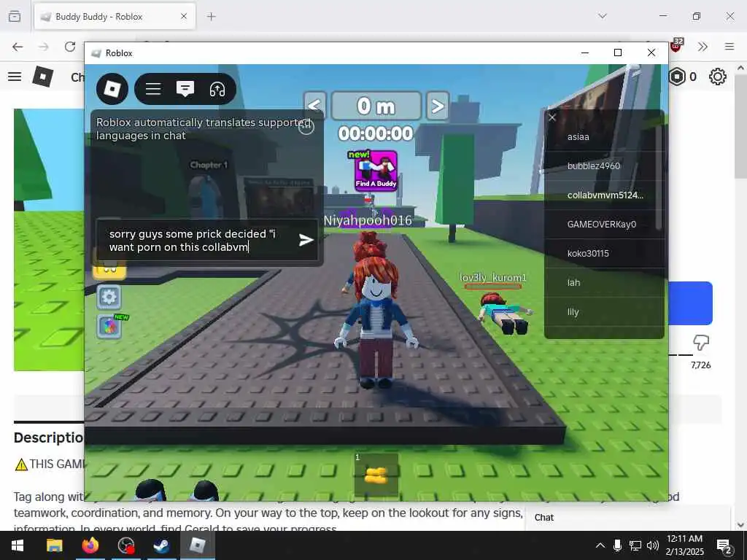The image size is (747, 560).
Task: Select player asiaa in player list
Action: (604, 137)
